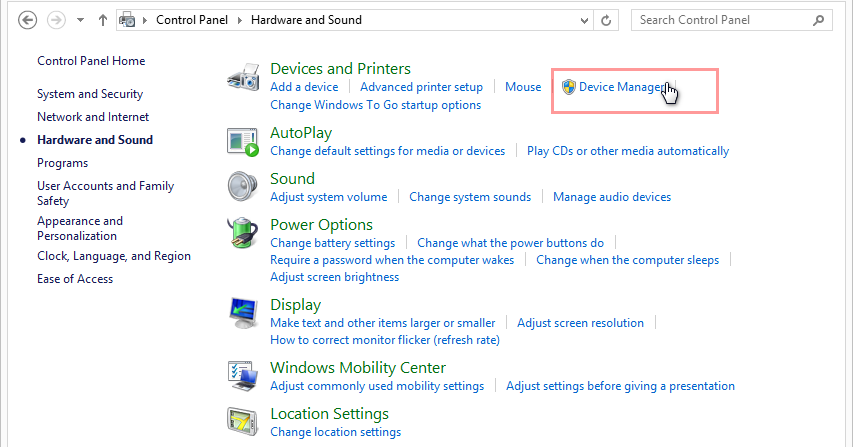
Task: Select System and Security in sidebar
Action: click(x=90, y=94)
